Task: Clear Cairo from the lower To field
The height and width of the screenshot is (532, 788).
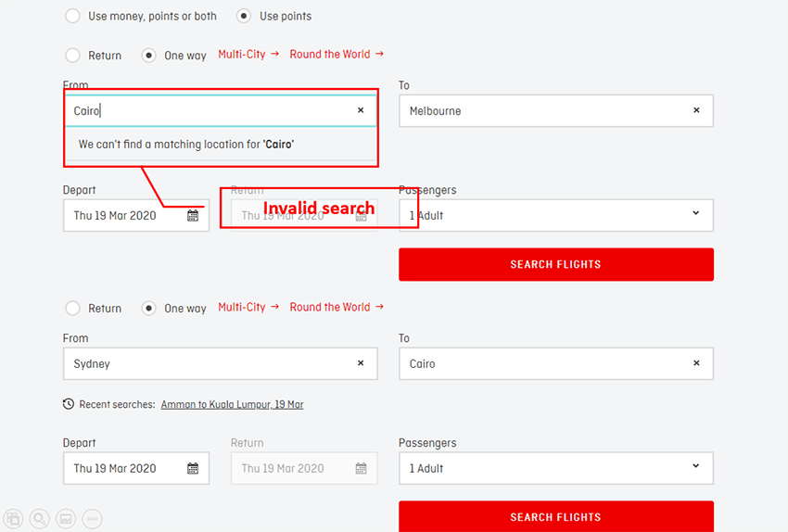Action: coord(696,363)
